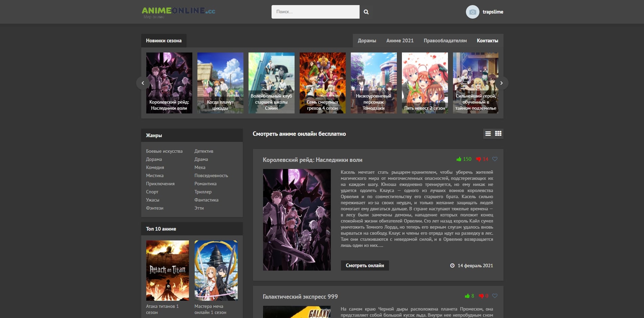
Task: Select Детектив genre link
Action: pyautogui.click(x=204, y=151)
